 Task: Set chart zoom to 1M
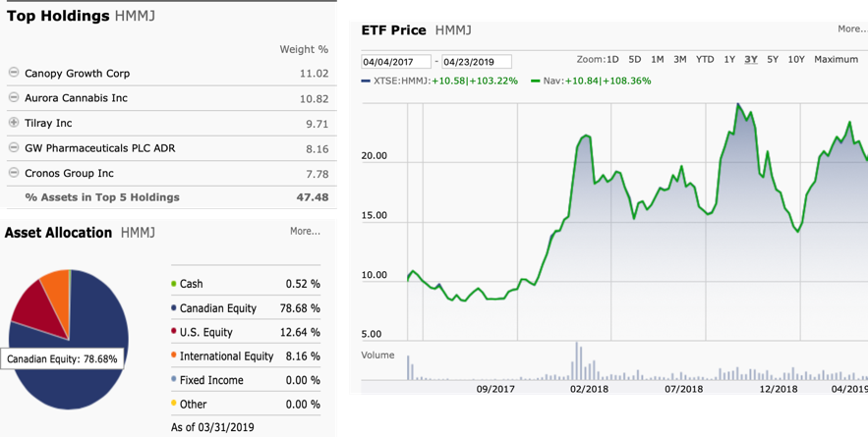click(x=658, y=59)
